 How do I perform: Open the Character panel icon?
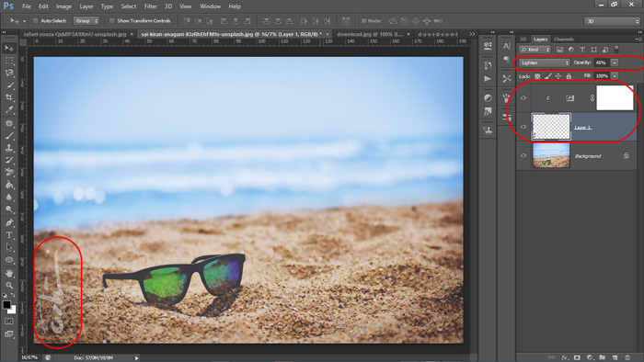coord(506,46)
